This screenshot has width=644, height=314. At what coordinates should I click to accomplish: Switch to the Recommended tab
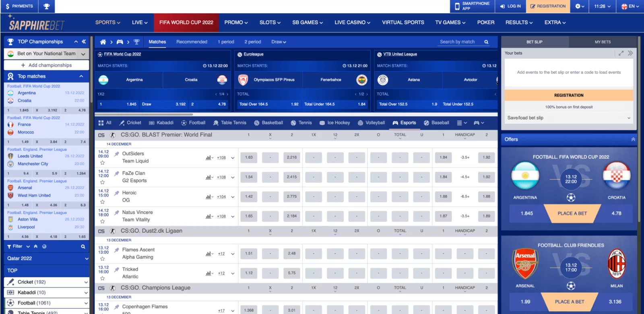point(192,42)
